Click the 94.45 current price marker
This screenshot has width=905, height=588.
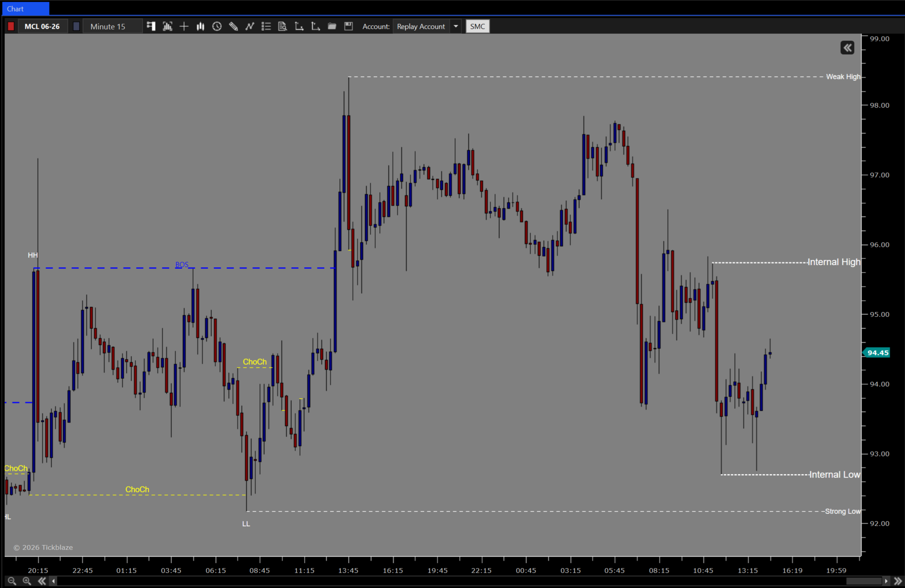point(877,353)
